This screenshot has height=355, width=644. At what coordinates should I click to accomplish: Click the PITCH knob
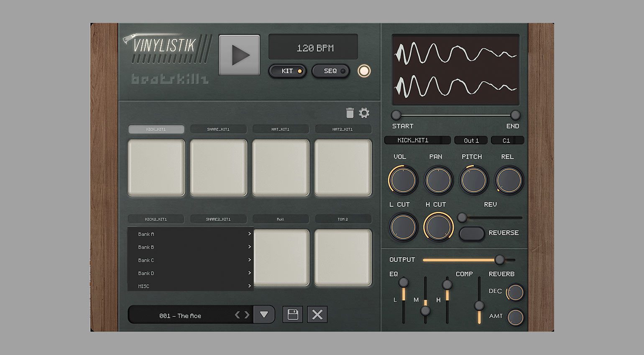(x=473, y=180)
